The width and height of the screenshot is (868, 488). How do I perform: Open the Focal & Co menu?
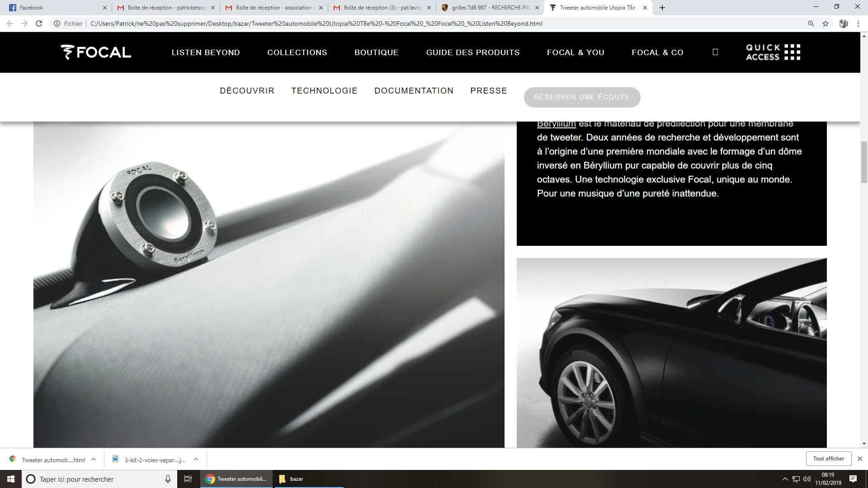pos(657,52)
